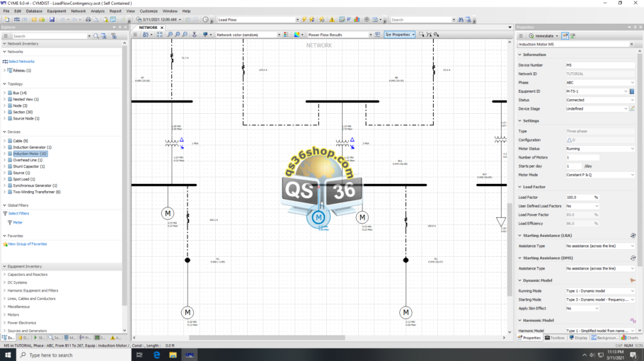
Task: Open the bar chart report icon in toolbar
Action: coord(357,20)
